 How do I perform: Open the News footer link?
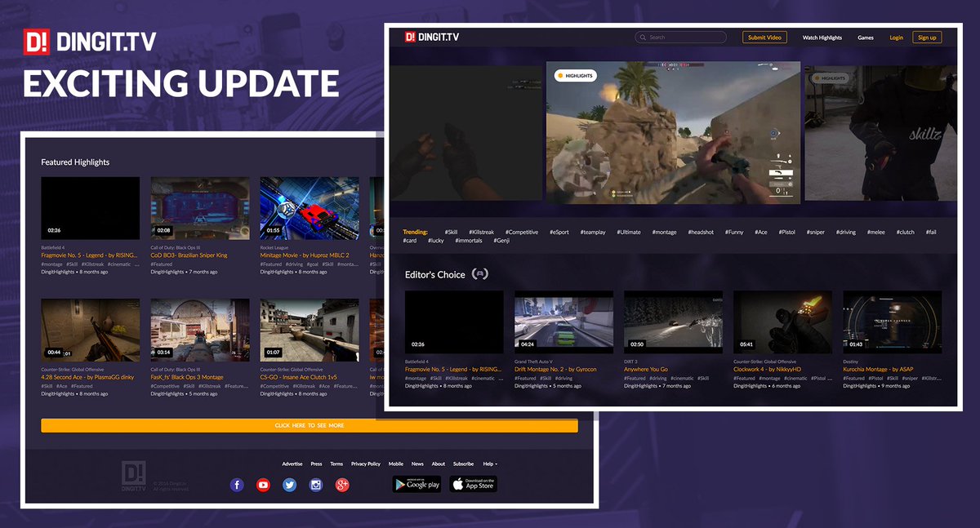point(417,464)
